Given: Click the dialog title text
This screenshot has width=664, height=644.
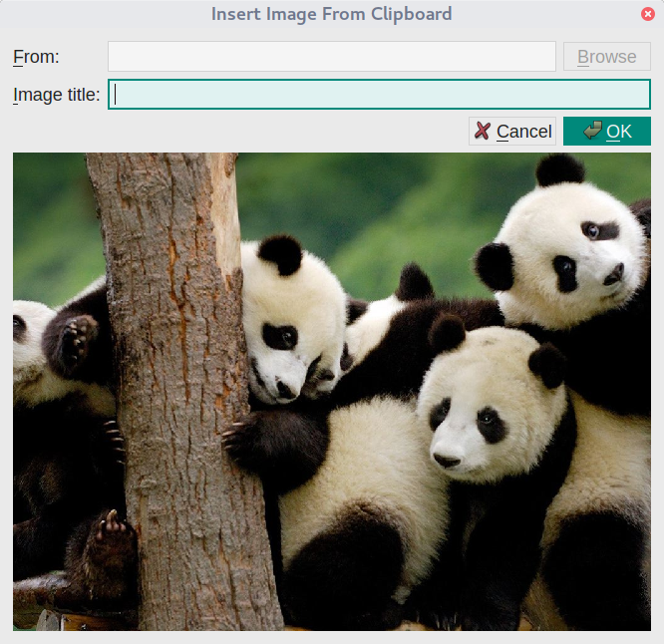Looking at the screenshot, I should tap(332, 14).
